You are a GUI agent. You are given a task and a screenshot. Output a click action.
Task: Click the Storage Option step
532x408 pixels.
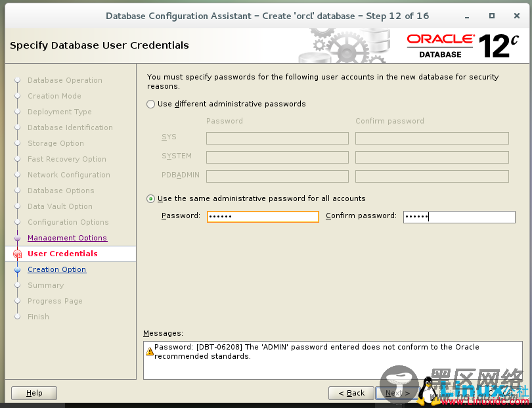point(56,143)
